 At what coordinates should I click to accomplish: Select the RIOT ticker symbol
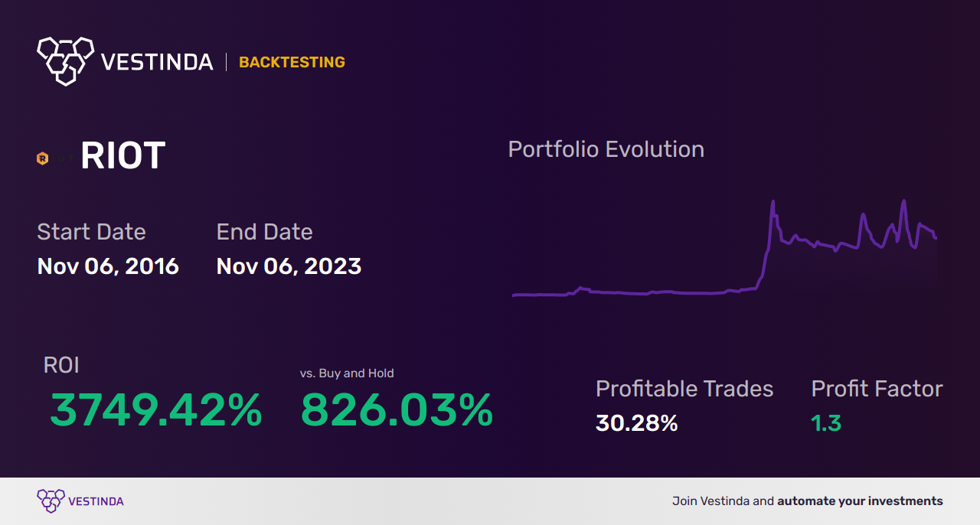[x=122, y=155]
